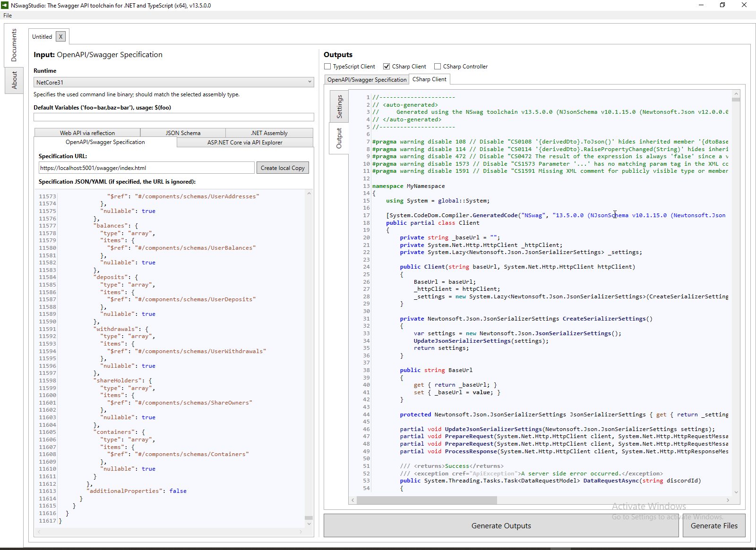Show the OpenAPI/Swagger Specification output tab
This screenshot has width=756, height=550.
pos(367,80)
